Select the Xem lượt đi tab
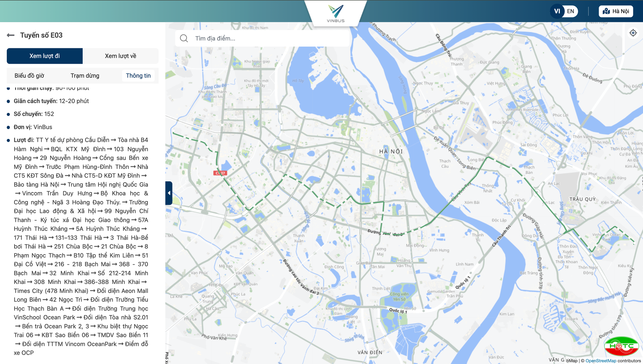 point(45,56)
